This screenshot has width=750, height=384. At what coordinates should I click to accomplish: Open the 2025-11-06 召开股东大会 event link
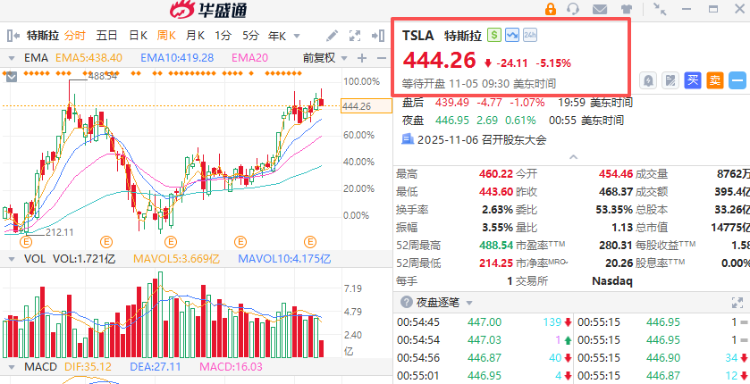482,140
